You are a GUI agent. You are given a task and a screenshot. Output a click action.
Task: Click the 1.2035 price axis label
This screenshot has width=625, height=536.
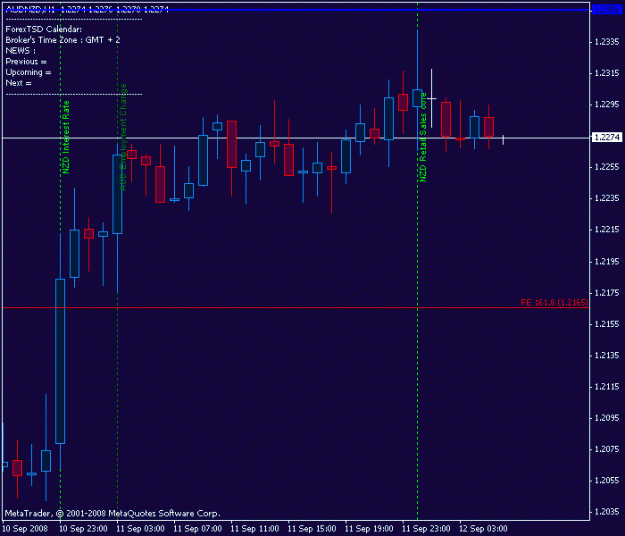pos(607,512)
